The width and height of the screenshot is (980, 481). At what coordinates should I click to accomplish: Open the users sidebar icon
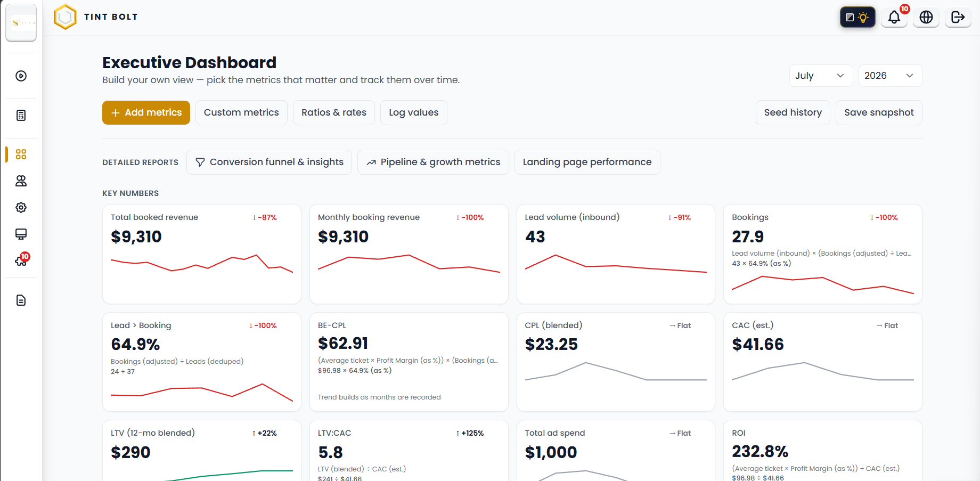click(x=21, y=181)
